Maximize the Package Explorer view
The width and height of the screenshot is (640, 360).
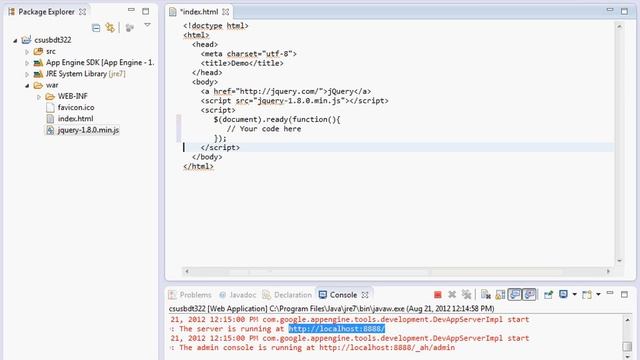145,11
